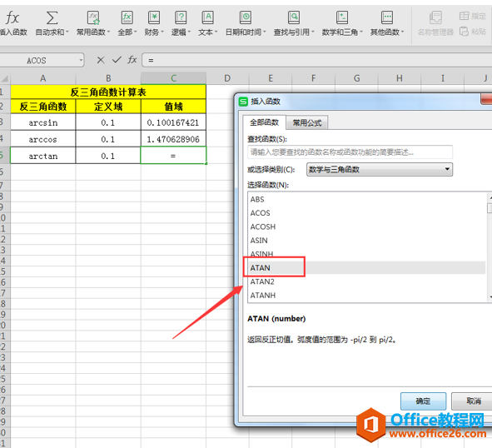Open the Date and Time (日期和时间) icon
This screenshot has height=448, width=492.
click(245, 17)
